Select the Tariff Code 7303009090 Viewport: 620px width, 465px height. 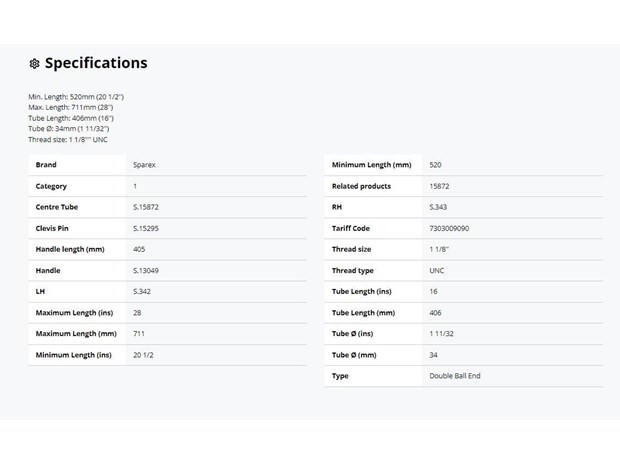click(449, 228)
